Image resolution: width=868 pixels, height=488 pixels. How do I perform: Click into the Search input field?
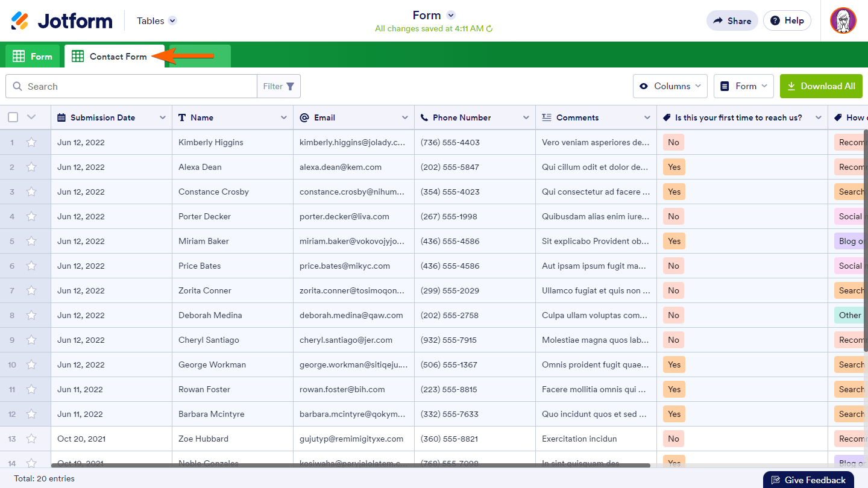[139, 87]
